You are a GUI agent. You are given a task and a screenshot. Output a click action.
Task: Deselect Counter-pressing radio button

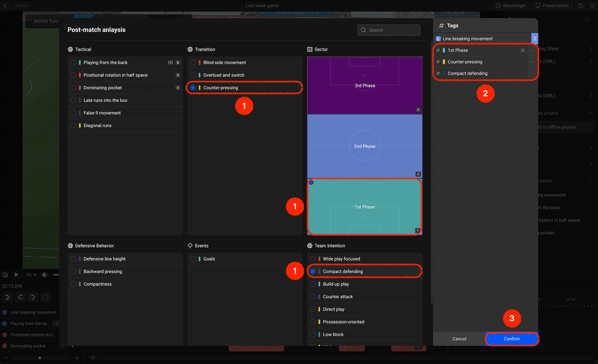click(193, 88)
